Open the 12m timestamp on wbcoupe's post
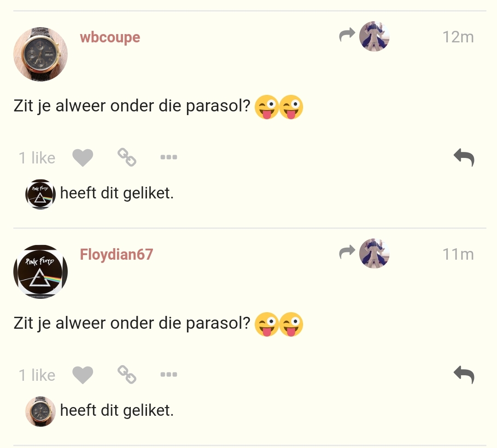Screen dimensions: 497x448 coord(458,37)
